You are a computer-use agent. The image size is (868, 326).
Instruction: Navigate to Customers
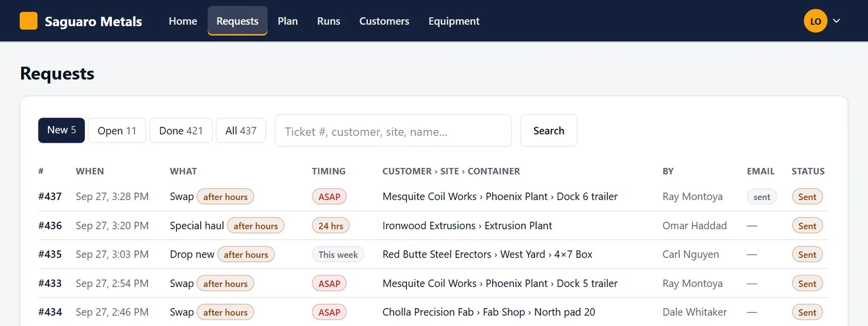tap(384, 21)
